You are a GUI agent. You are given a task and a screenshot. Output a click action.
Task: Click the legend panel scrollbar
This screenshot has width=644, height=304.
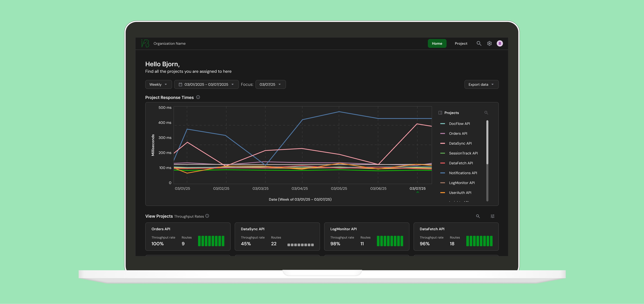coord(487,142)
